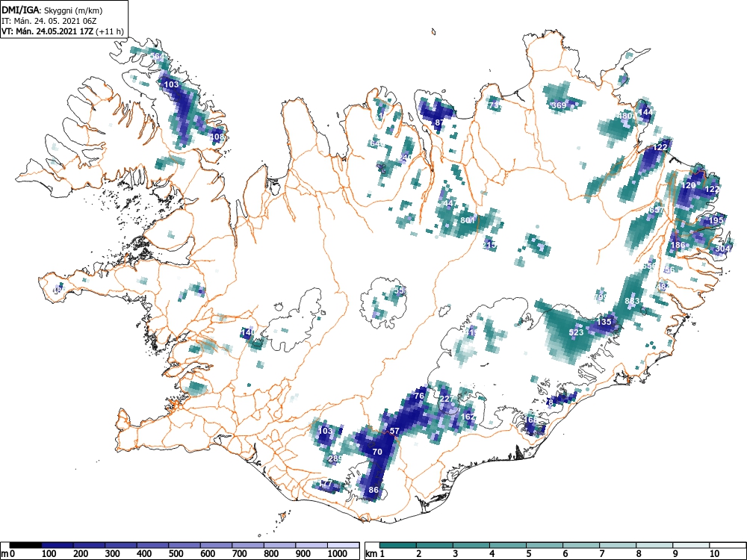747x560 pixels.
Task: Click the visibility value '657' in the east
Action: [x=657, y=210]
